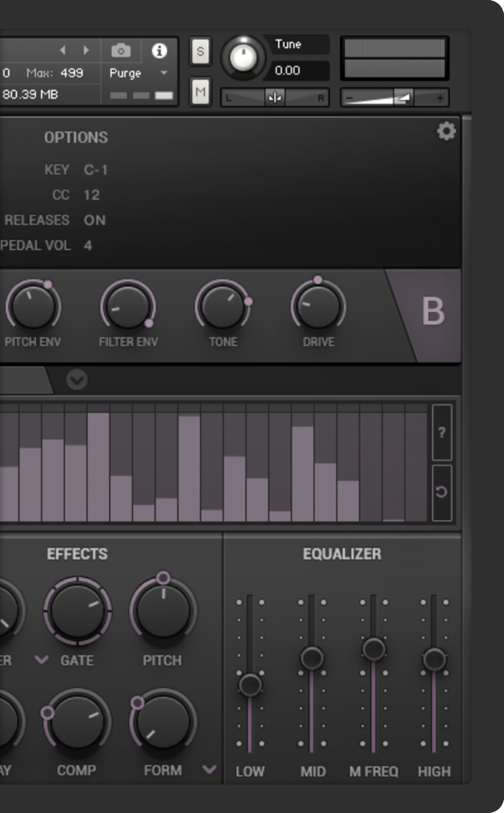The image size is (504, 813).
Task: Open the instrument info icon
Action: click(159, 51)
